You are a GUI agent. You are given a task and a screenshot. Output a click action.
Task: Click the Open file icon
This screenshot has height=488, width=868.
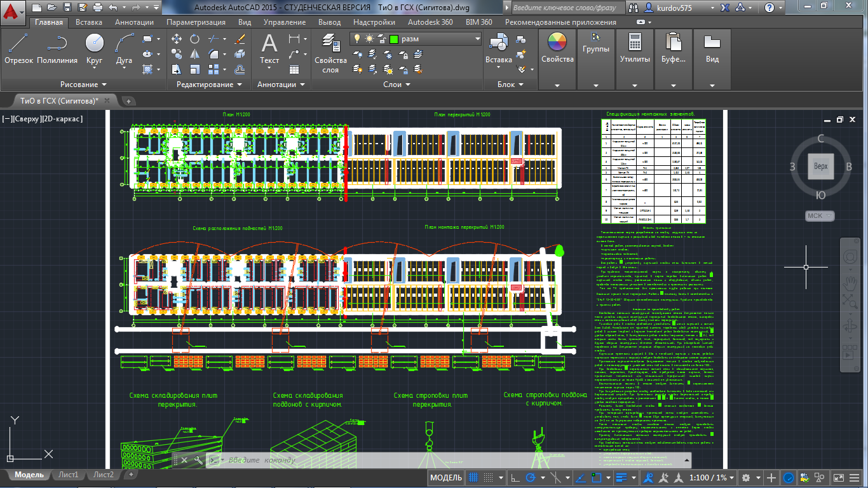pyautogui.click(x=51, y=8)
